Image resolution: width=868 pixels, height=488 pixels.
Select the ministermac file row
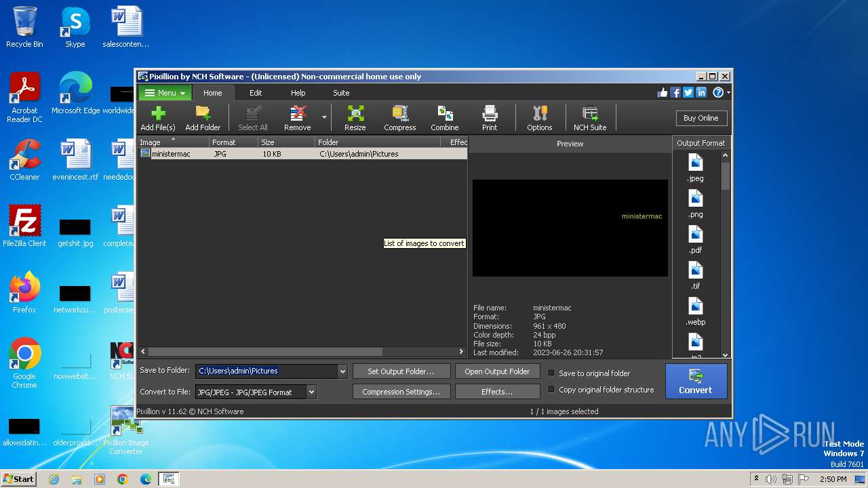pyautogui.click(x=302, y=154)
